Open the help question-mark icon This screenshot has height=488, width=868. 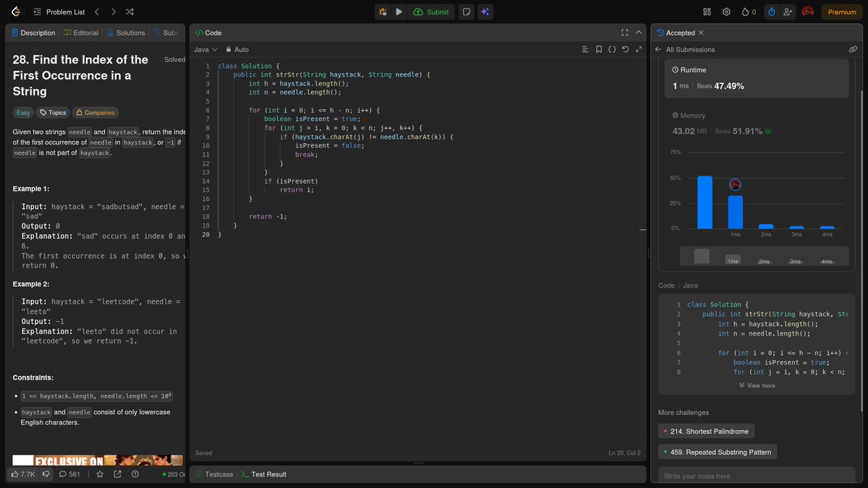[x=135, y=474]
